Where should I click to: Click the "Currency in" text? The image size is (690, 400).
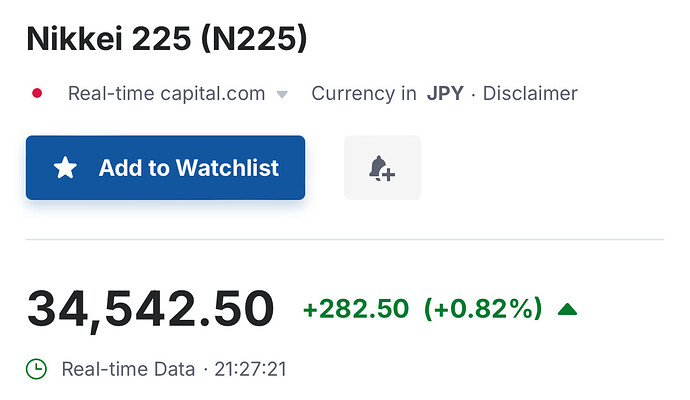click(364, 94)
